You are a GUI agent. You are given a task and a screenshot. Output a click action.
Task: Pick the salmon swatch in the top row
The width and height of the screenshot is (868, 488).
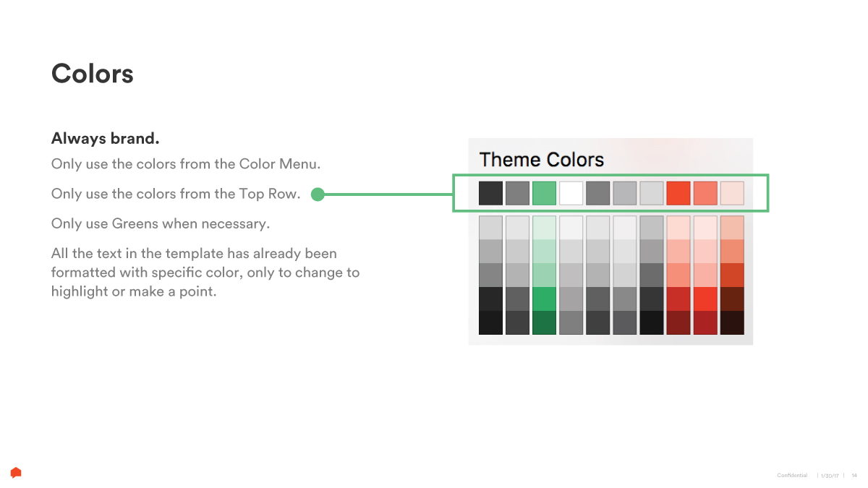coord(705,193)
